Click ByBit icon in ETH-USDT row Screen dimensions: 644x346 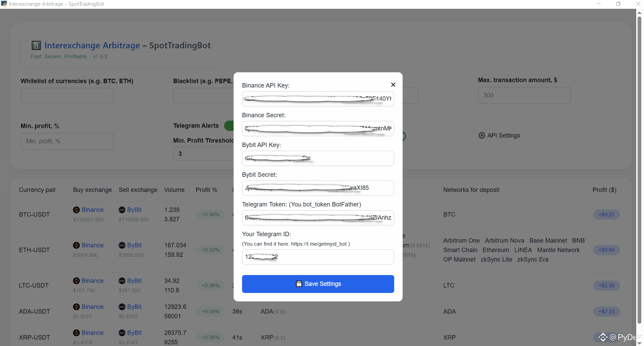[122, 245]
